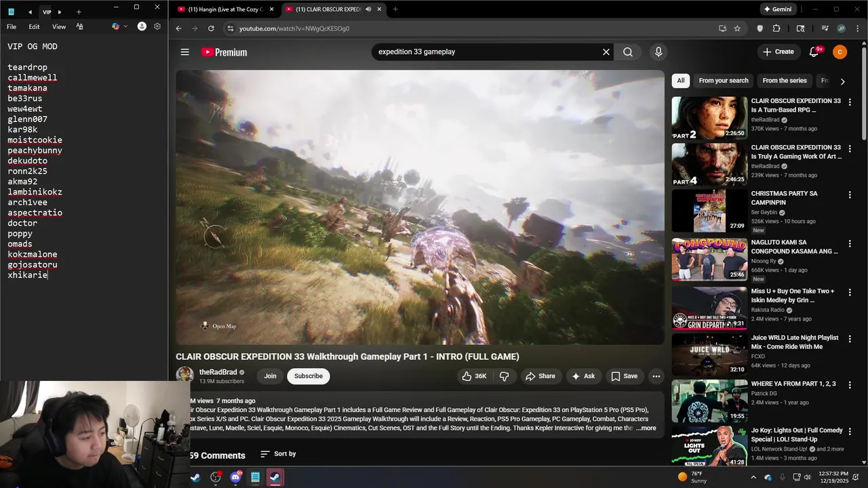Go back in Chrome history
The height and width of the screenshot is (488, 868).
pos(178,28)
